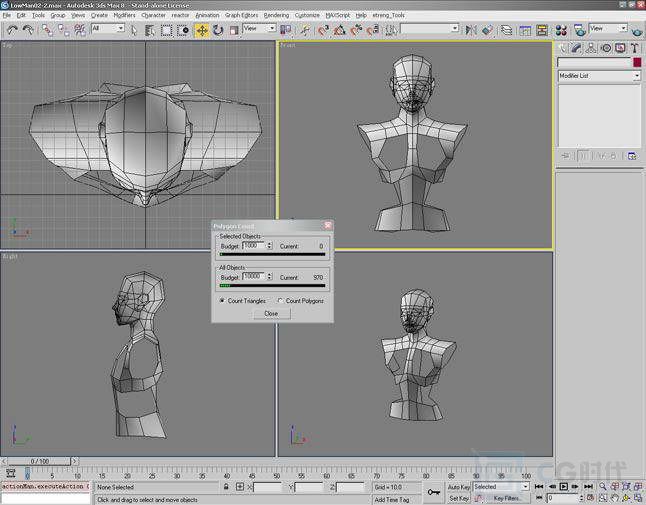Open the Animation menu
Screen dimensions: 646x505
tap(207, 15)
